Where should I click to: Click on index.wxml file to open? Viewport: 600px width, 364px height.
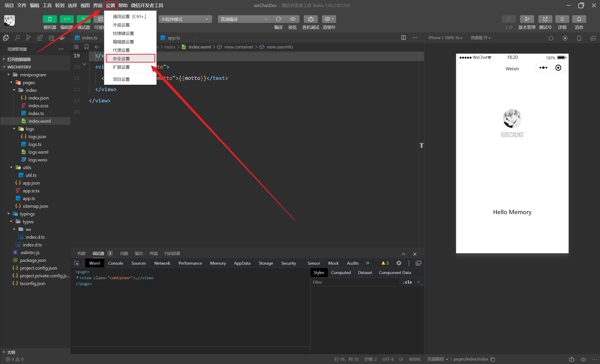[x=39, y=121]
